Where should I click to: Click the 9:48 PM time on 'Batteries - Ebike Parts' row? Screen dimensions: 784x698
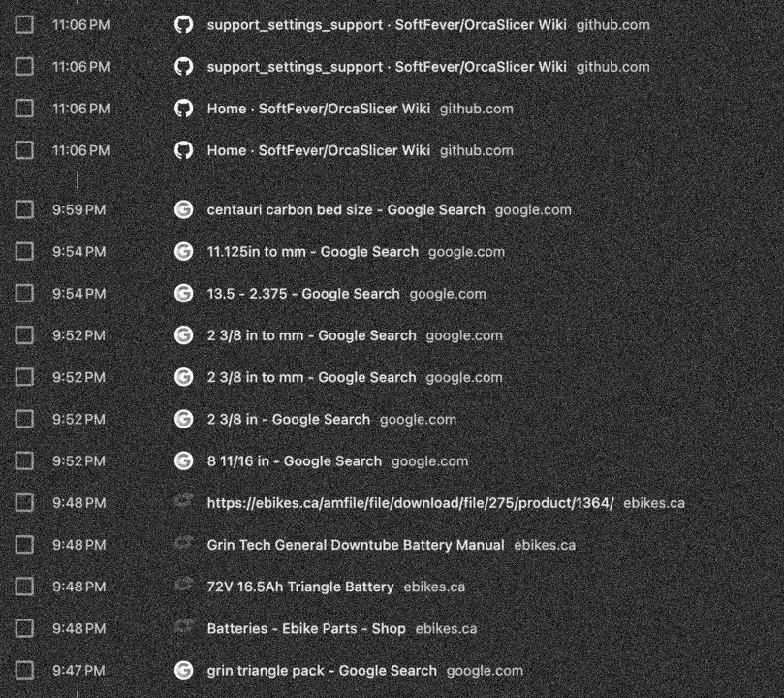(79, 628)
